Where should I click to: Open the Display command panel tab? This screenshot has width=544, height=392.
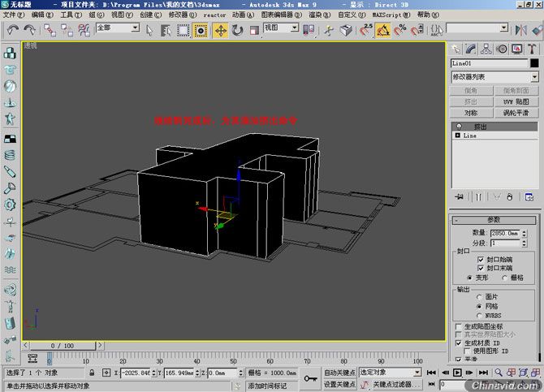pos(516,49)
